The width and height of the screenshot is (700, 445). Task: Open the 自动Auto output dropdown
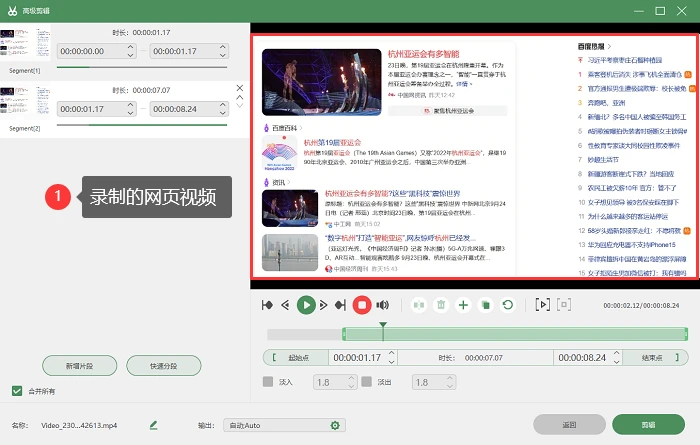[x=284, y=425]
